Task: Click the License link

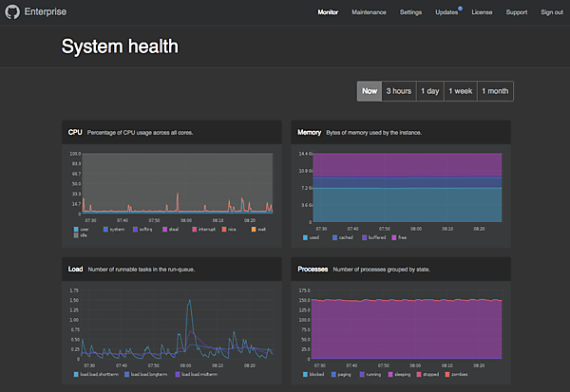Action: [x=483, y=12]
